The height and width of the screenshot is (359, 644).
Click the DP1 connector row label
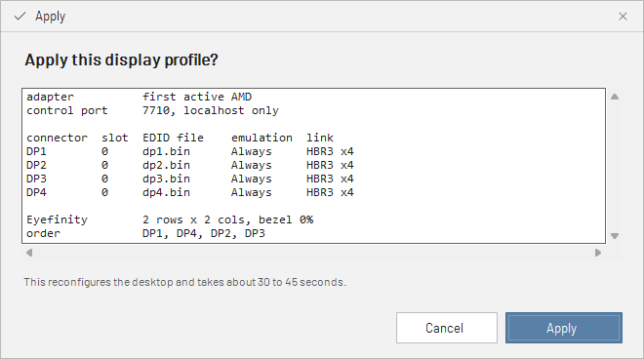[36, 151]
